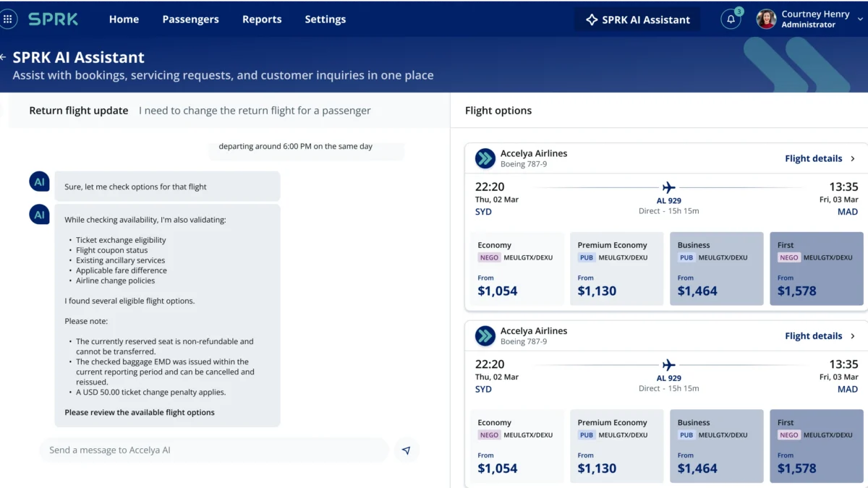Click the 'Ticket exchange eligibility' bullet

coord(121,240)
